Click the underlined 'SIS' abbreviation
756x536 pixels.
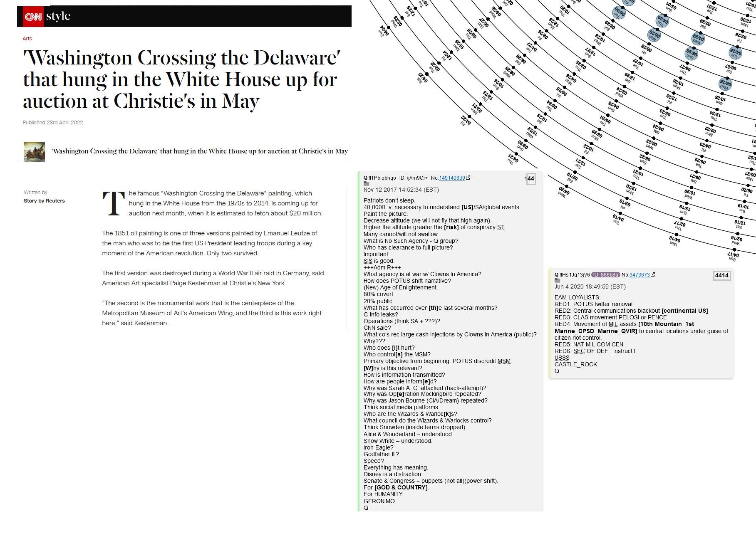368,261
